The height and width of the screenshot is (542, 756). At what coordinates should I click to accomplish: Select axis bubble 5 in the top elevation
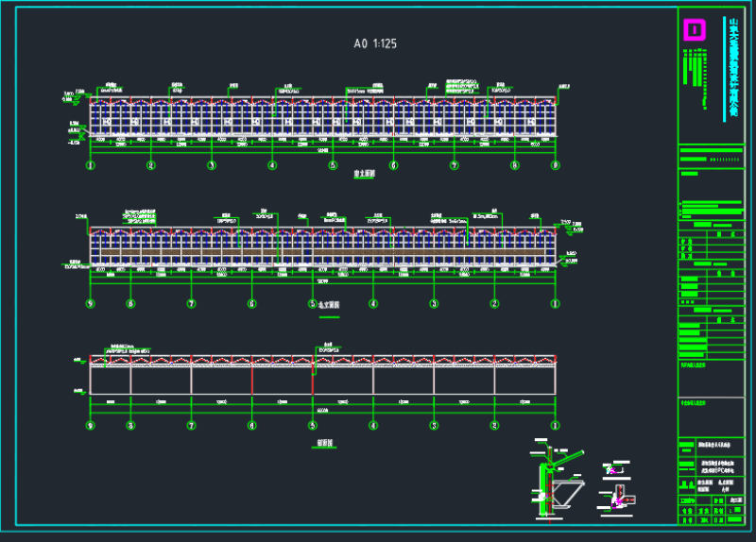(333, 165)
